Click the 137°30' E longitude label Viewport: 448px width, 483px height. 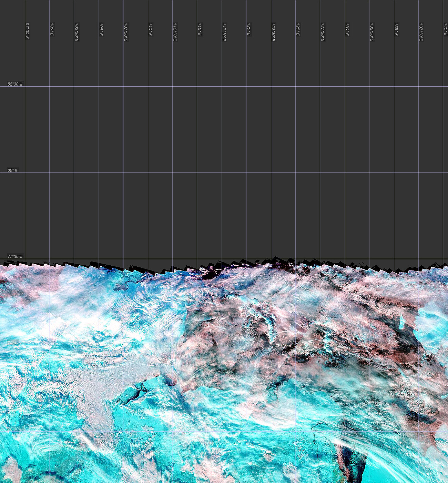421,32
